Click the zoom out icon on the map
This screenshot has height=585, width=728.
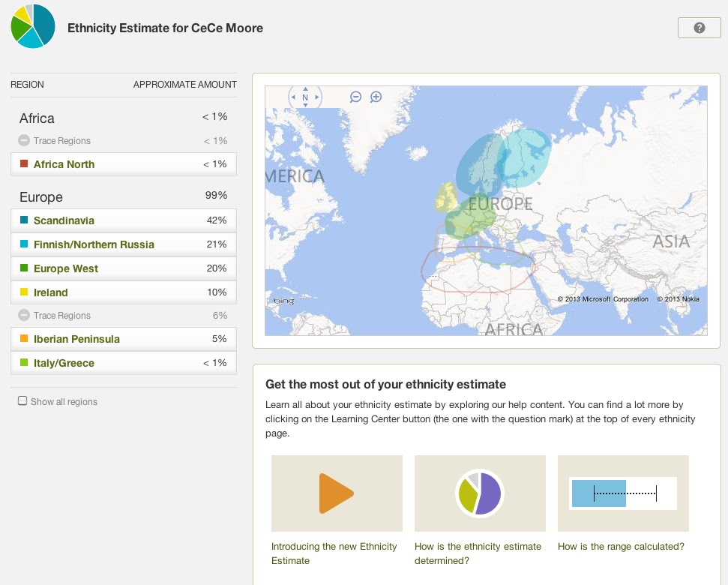[355, 97]
